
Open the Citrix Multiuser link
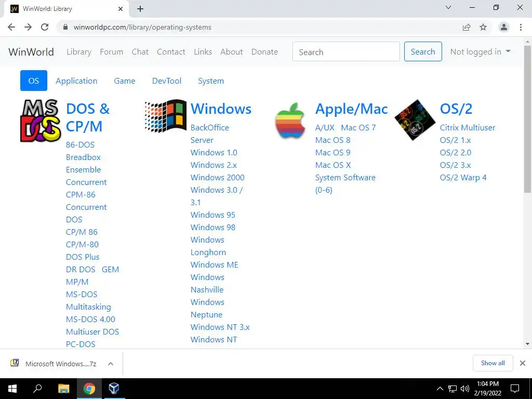468,128
